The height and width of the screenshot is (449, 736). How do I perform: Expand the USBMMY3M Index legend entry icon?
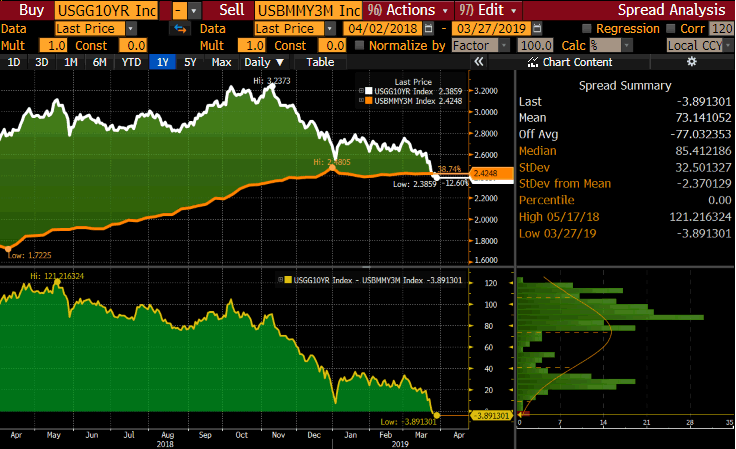point(361,100)
